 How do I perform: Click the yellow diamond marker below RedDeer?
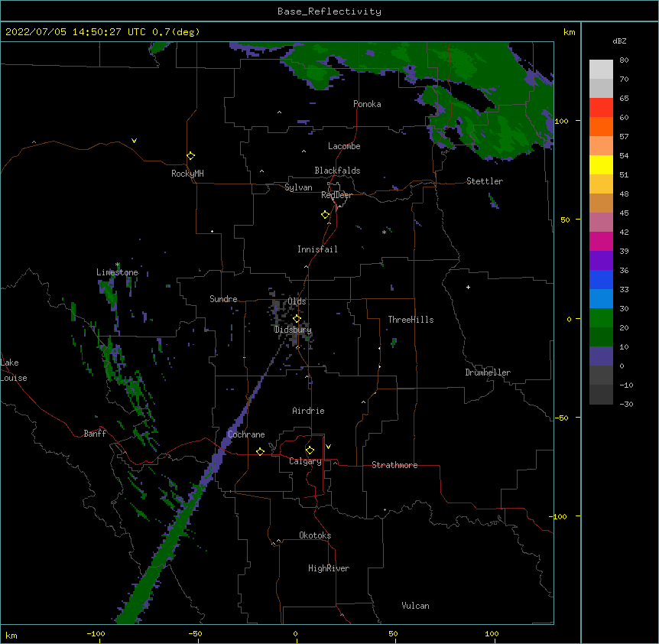pos(325,215)
